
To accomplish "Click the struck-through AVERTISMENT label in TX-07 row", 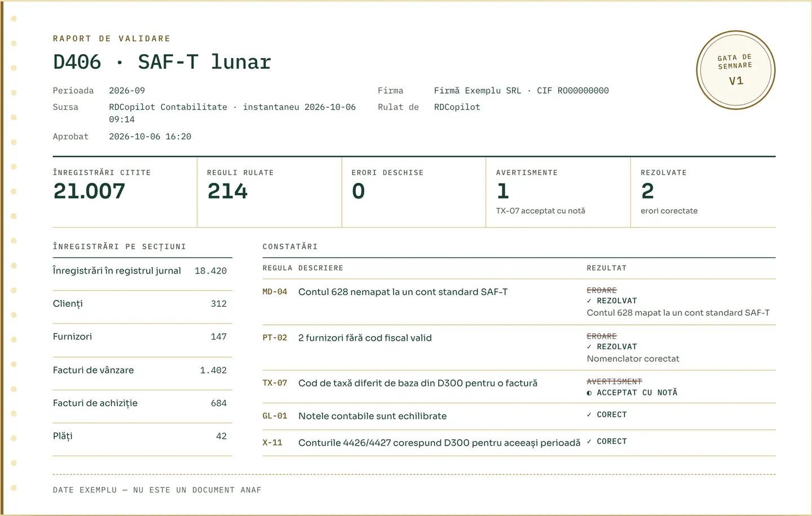I will pyautogui.click(x=615, y=382).
